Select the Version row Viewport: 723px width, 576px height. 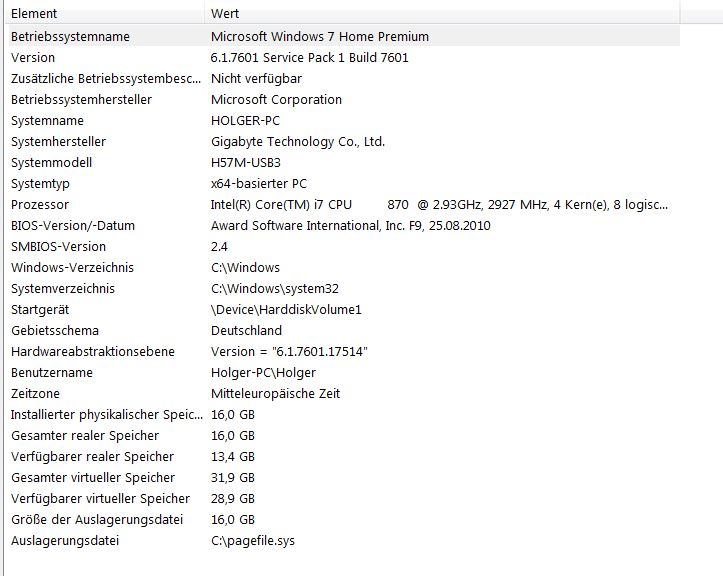pos(33,58)
